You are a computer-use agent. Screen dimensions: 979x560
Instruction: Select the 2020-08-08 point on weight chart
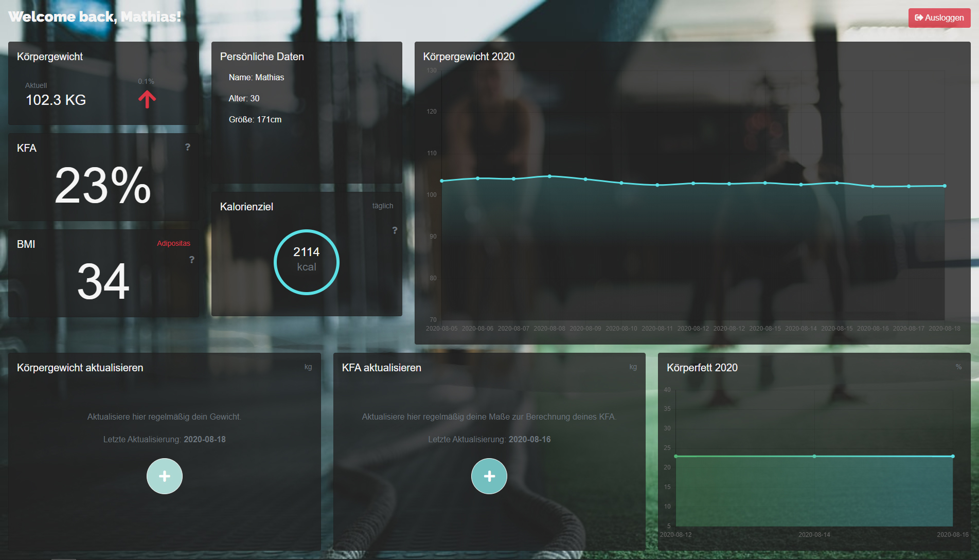[549, 176]
